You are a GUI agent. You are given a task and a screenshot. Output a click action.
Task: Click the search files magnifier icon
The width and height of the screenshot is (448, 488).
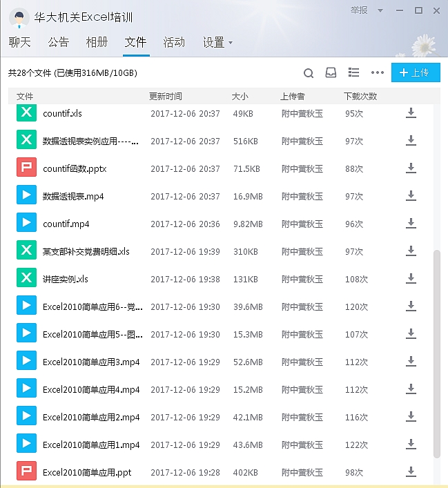[309, 72]
